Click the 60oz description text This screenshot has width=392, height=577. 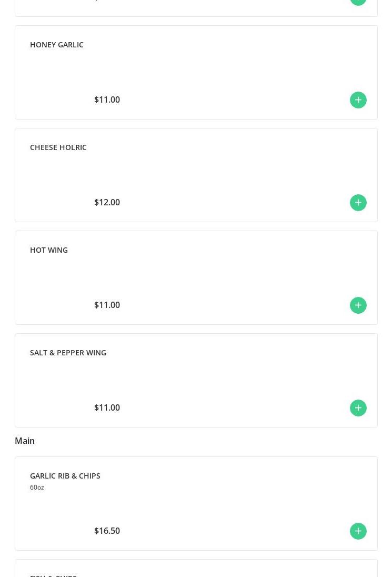37,488
